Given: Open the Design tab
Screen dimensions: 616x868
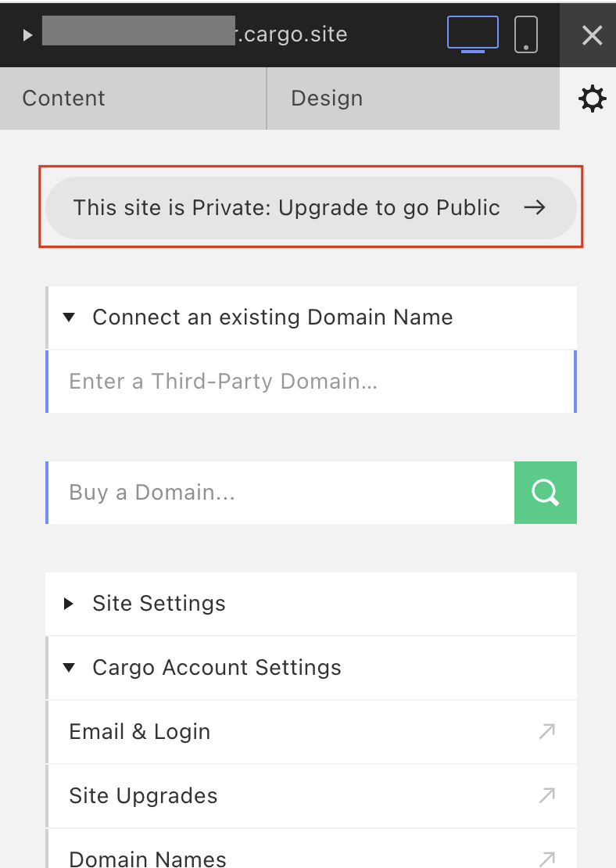Looking at the screenshot, I should click(414, 99).
